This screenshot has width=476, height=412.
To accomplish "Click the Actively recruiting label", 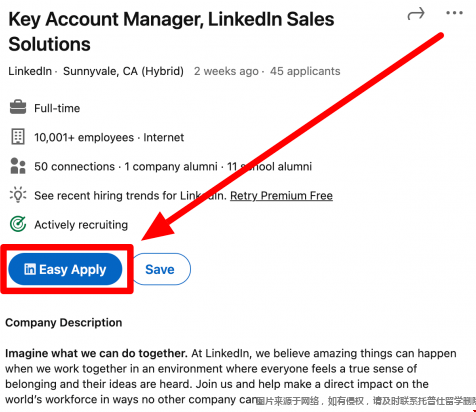I will 81,225.
